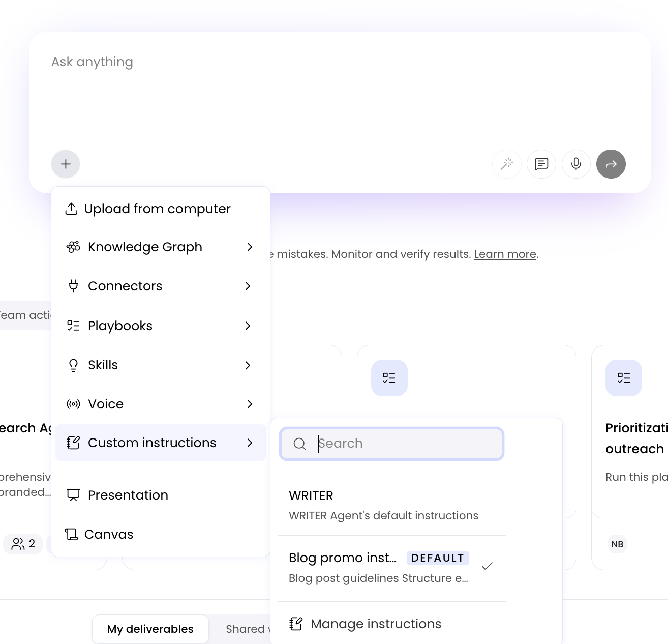
Task: Open the chat message icon button
Action: click(x=541, y=164)
